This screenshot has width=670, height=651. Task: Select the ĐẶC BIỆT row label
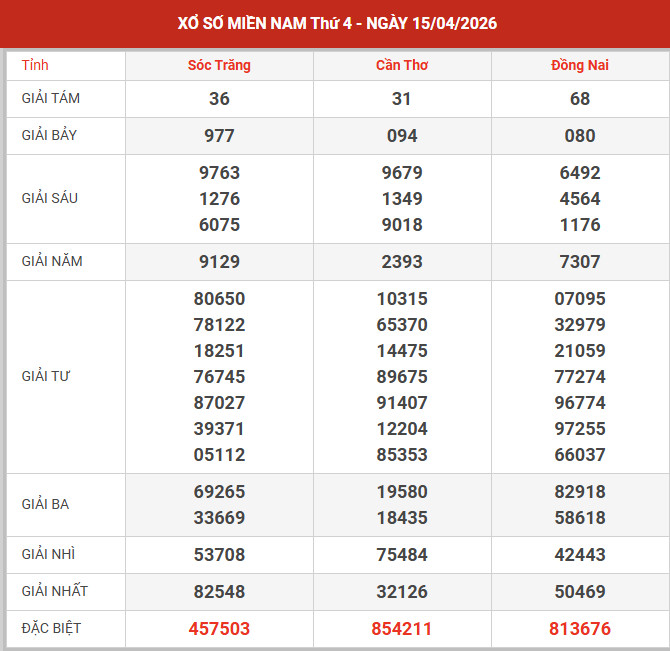pos(52,628)
